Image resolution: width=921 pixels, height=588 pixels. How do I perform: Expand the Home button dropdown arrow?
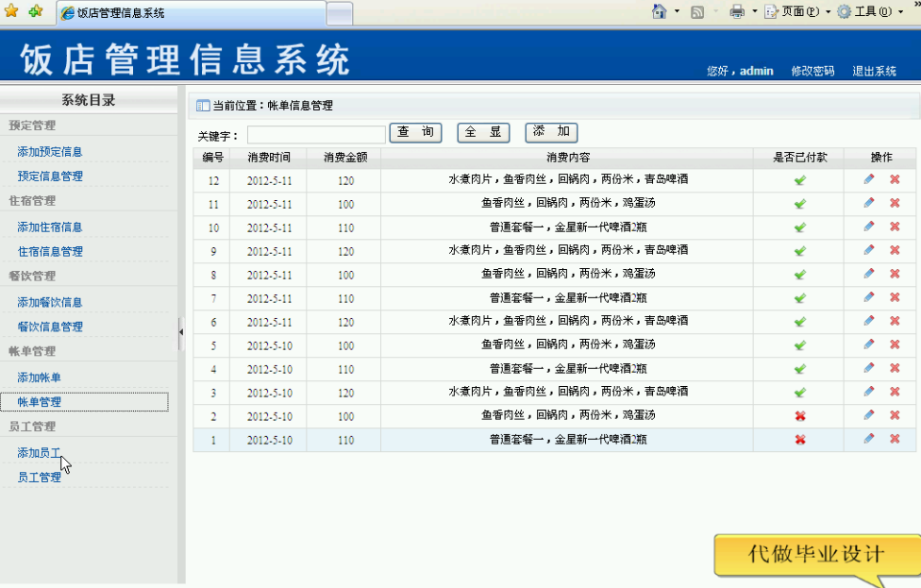677,11
